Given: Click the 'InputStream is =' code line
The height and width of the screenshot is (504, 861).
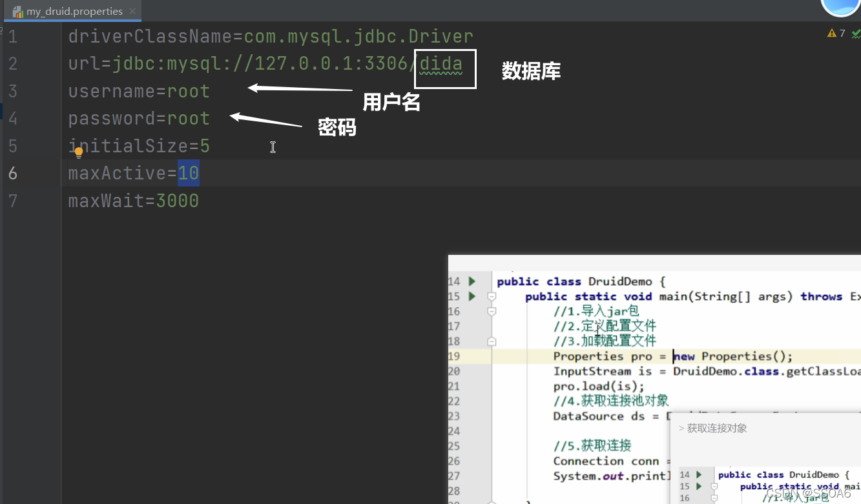Looking at the screenshot, I should (707, 371).
